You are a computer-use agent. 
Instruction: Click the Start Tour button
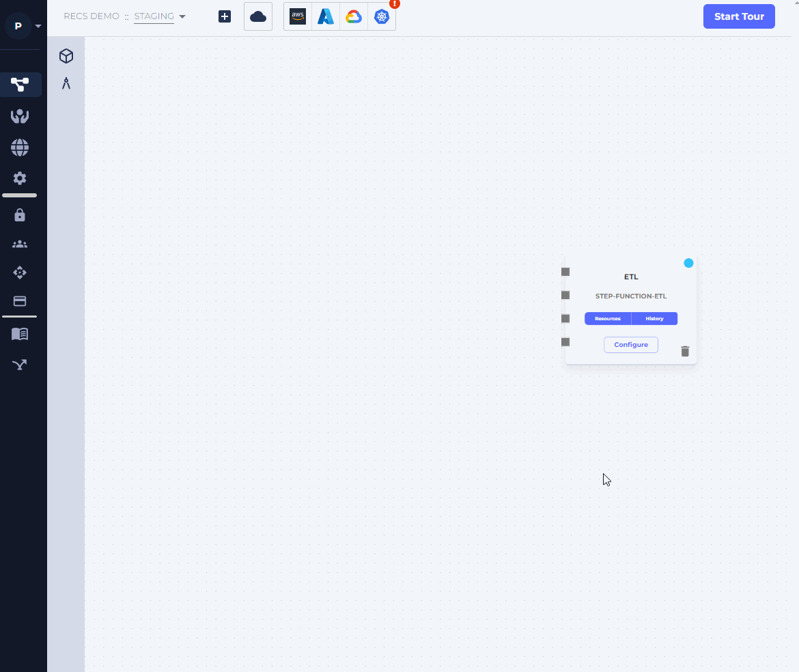click(739, 16)
